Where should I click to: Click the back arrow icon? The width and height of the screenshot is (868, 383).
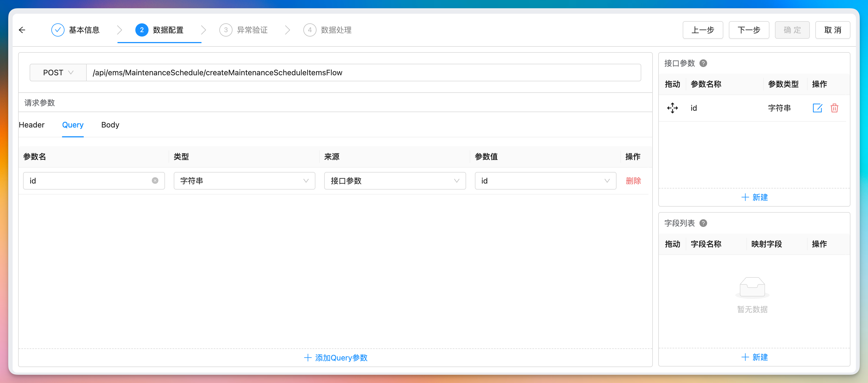22,30
